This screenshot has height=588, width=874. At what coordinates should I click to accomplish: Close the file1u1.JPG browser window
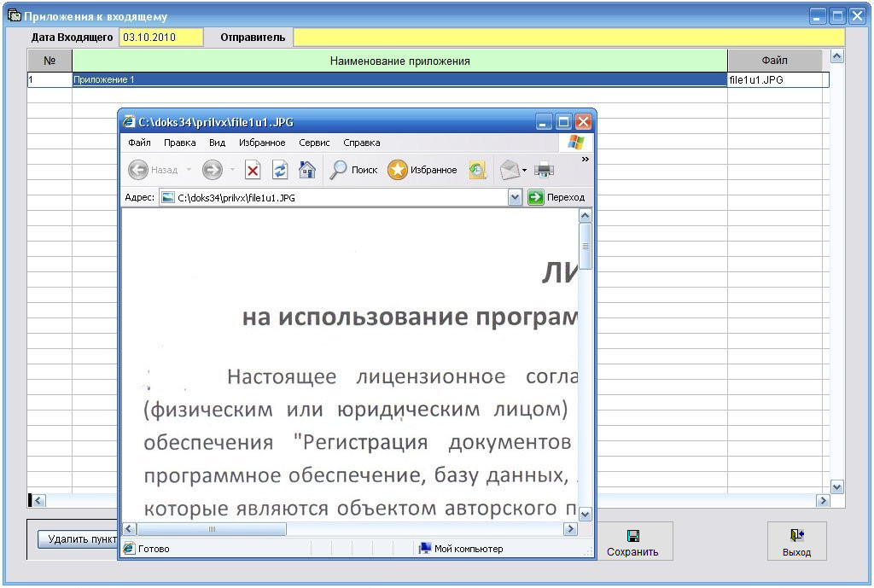click(x=583, y=121)
